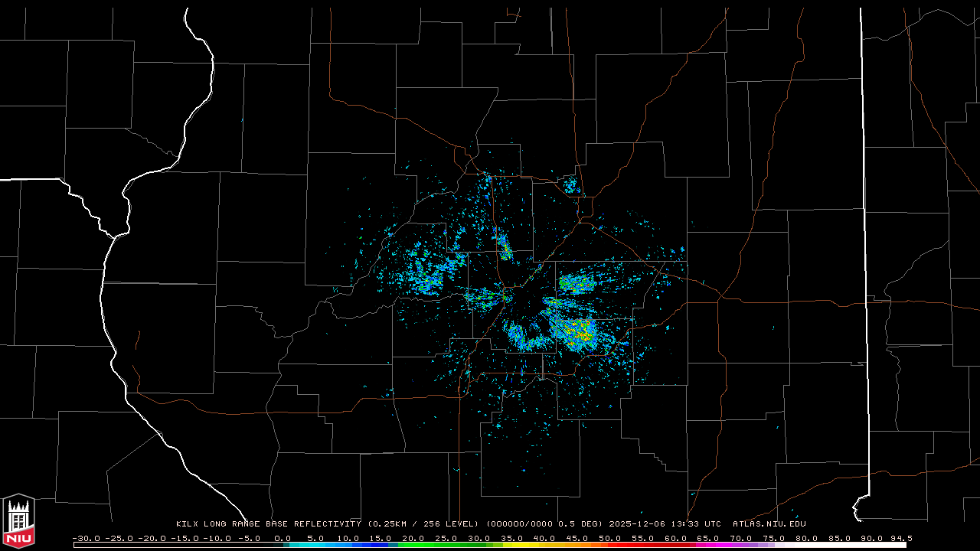980x551 pixels.
Task: Click the 'KILX LONG RANGE BASE REFLECTIVITY' title text
Action: coord(268,524)
